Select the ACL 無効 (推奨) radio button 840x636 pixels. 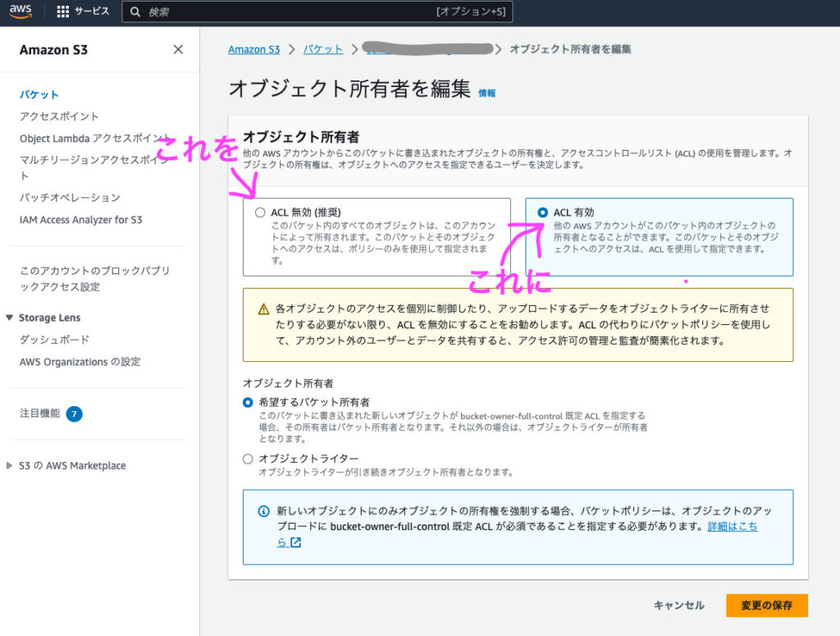(x=260, y=213)
